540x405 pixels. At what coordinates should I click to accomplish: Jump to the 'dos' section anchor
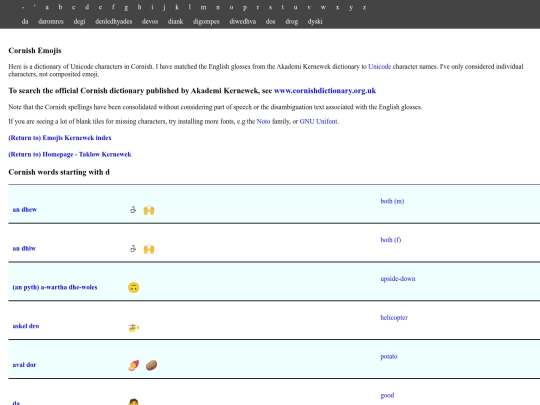[x=270, y=21]
